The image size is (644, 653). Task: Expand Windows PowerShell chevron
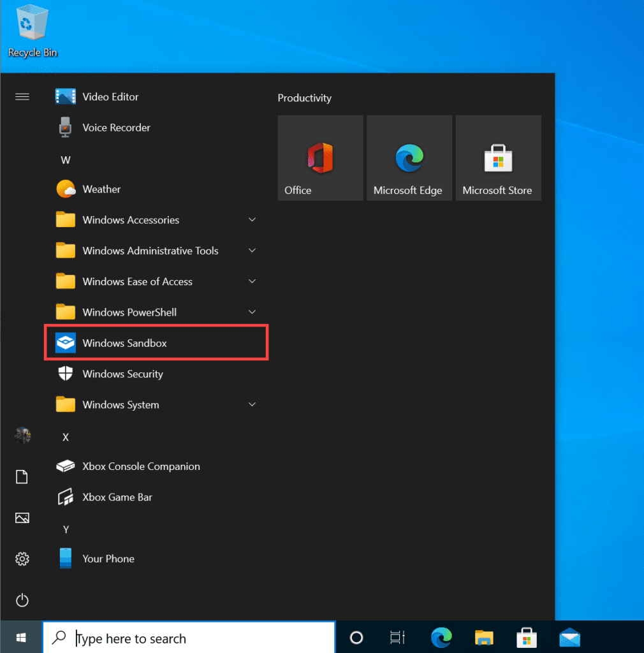tap(252, 312)
